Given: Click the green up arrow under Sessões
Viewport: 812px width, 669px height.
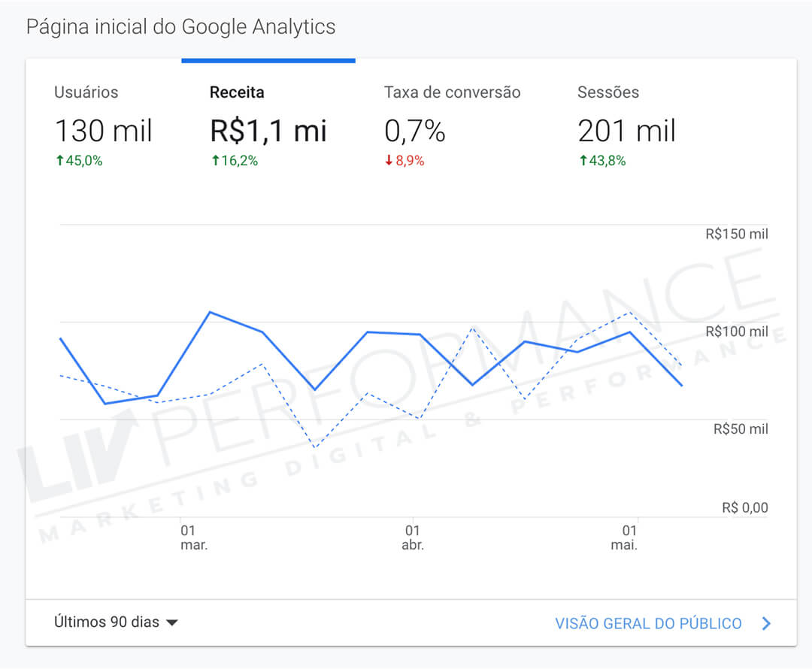Looking at the screenshot, I should 583,161.
